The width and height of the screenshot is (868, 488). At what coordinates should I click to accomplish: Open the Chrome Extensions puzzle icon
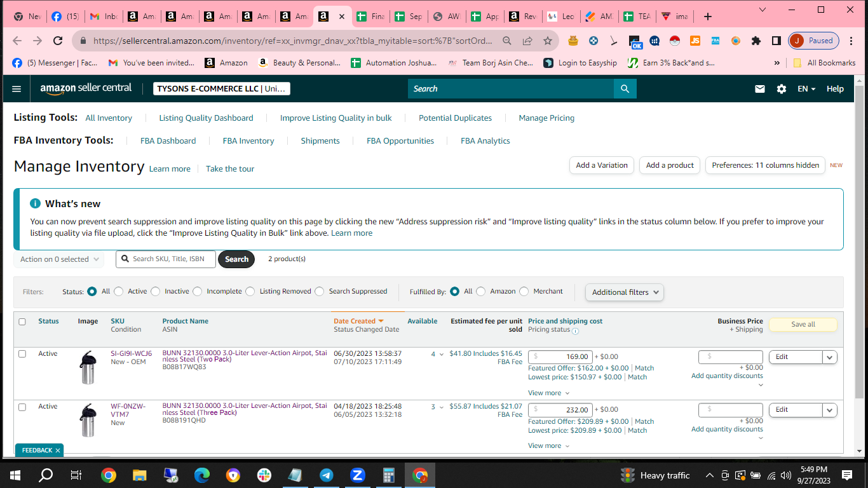(x=756, y=41)
